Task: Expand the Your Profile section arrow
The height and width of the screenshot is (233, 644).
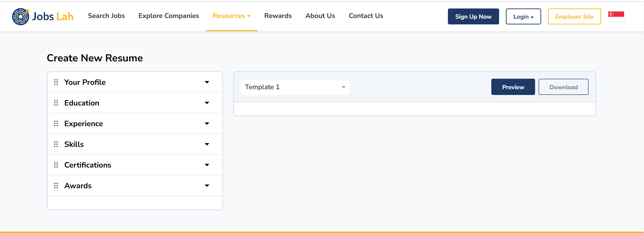Action: click(207, 82)
